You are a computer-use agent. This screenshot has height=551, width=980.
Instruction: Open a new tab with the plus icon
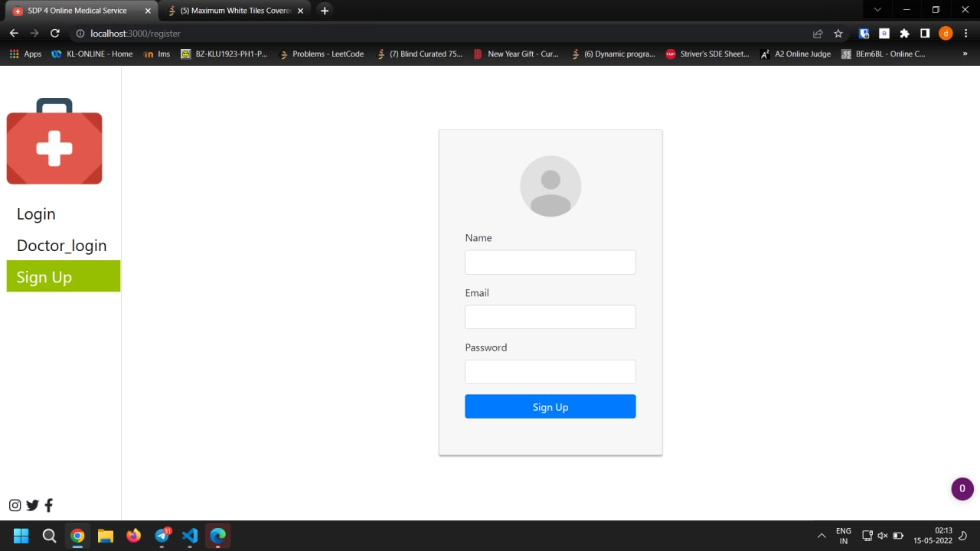[325, 11]
